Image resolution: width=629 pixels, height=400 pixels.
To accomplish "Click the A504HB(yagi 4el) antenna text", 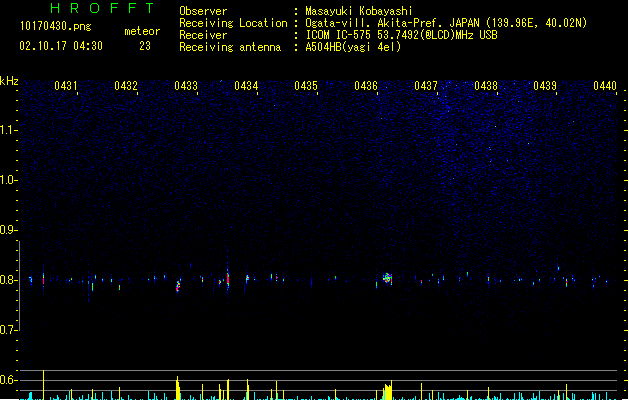I will tap(353, 47).
